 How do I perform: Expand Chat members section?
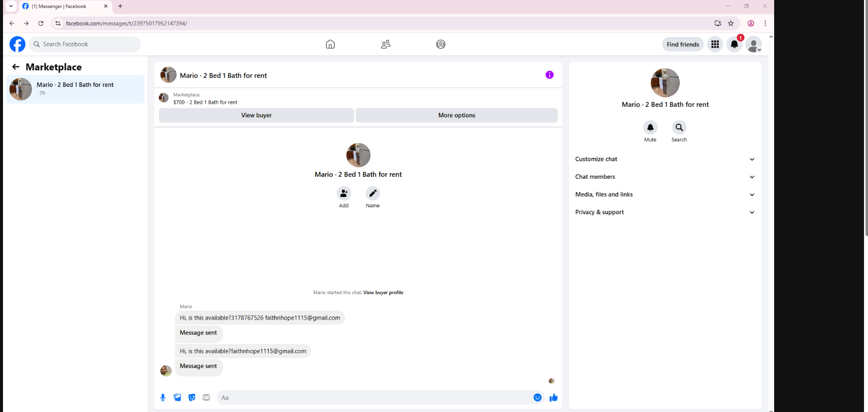(665, 177)
